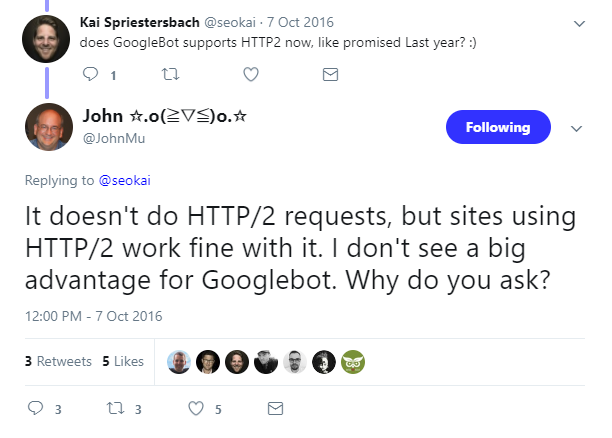Share John's tweet by direct message
Screen dimensions: 612x438
(276, 408)
